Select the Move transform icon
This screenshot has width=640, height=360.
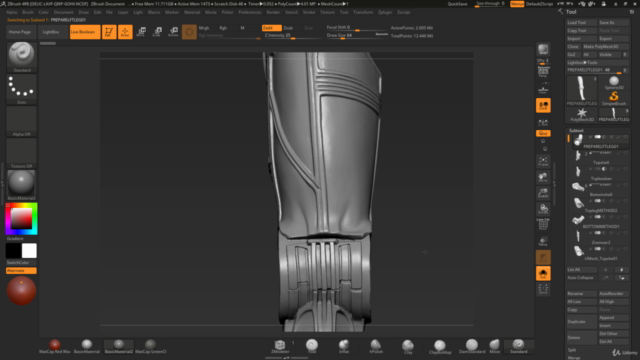point(141,32)
